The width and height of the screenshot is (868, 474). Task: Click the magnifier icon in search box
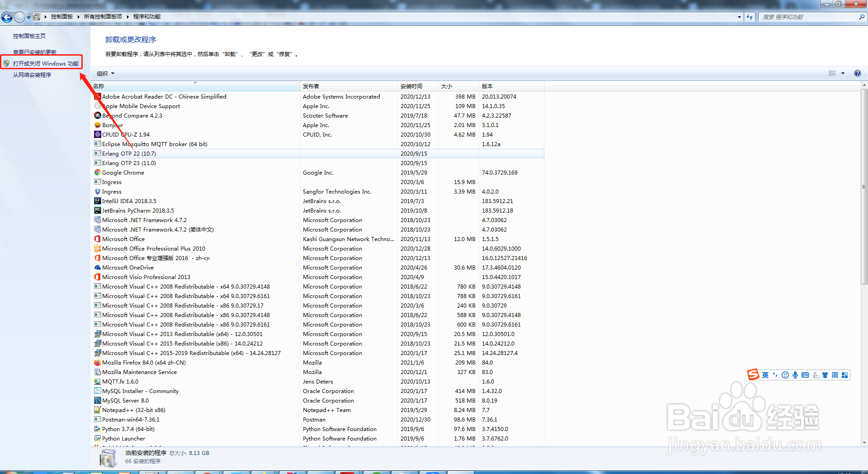pyautogui.click(x=862, y=17)
